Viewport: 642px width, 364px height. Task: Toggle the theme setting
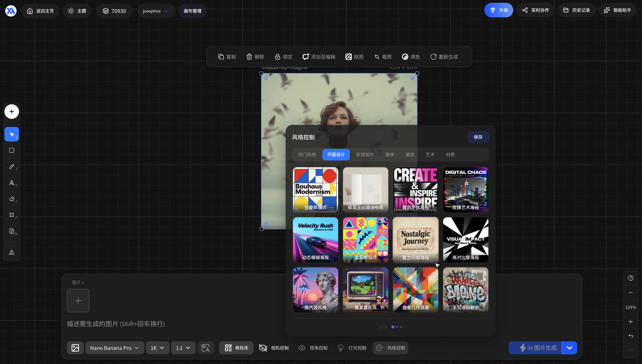pyautogui.click(x=77, y=11)
